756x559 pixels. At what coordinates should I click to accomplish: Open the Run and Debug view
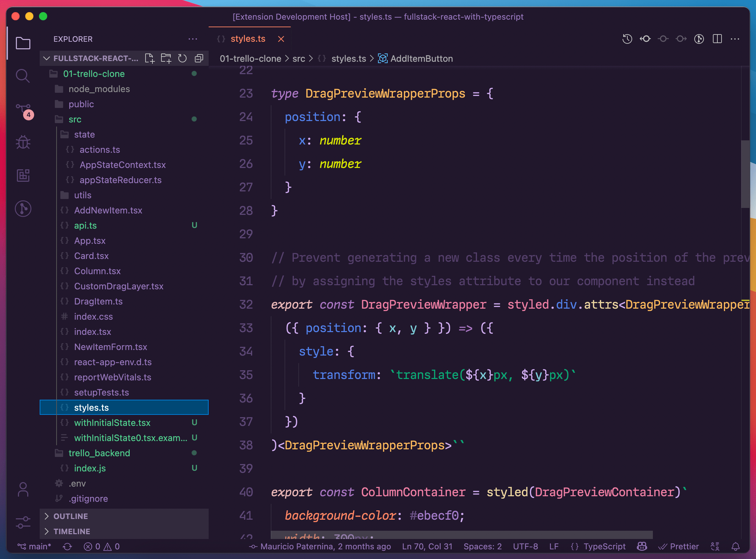tap(23, 142)
